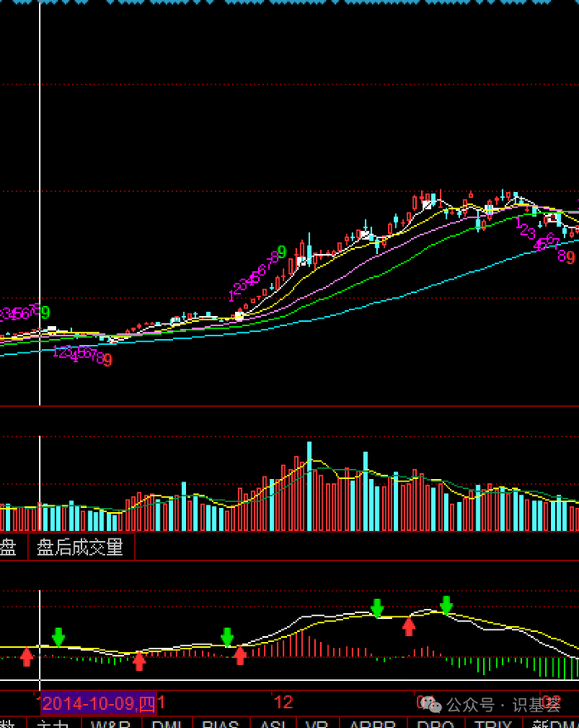The image size is (579, 728).
Task: Click the red 9 marker below October candles
Action: (x=108, y=360)
